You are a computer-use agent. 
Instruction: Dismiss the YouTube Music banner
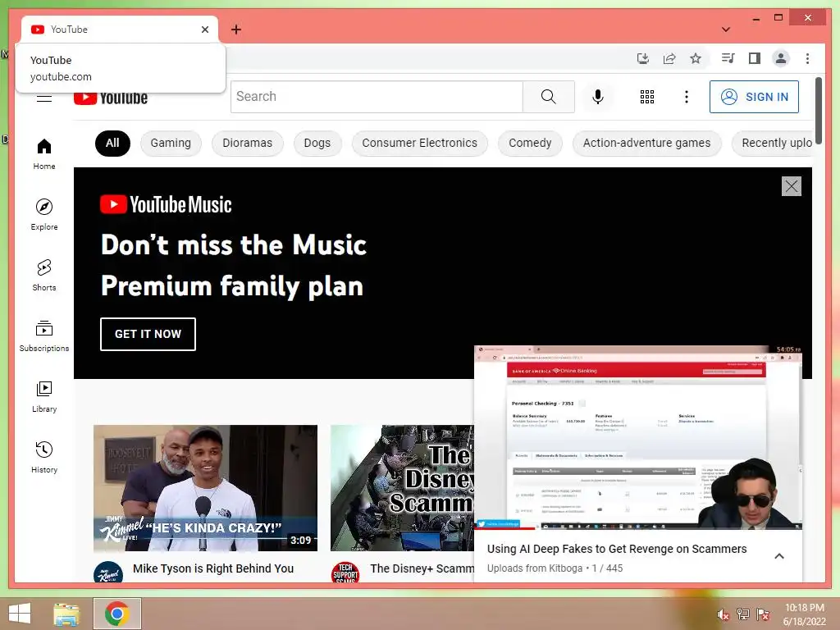tap(792, 186)
